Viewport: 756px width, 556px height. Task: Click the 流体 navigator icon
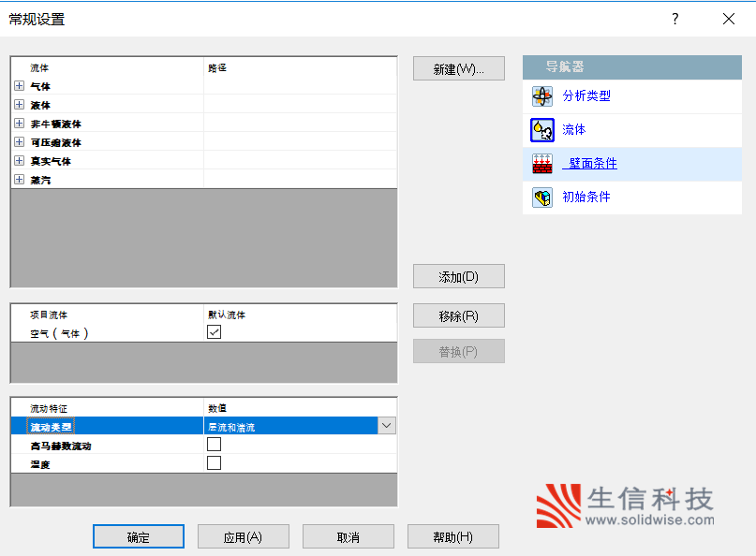[x=541, y=130]
